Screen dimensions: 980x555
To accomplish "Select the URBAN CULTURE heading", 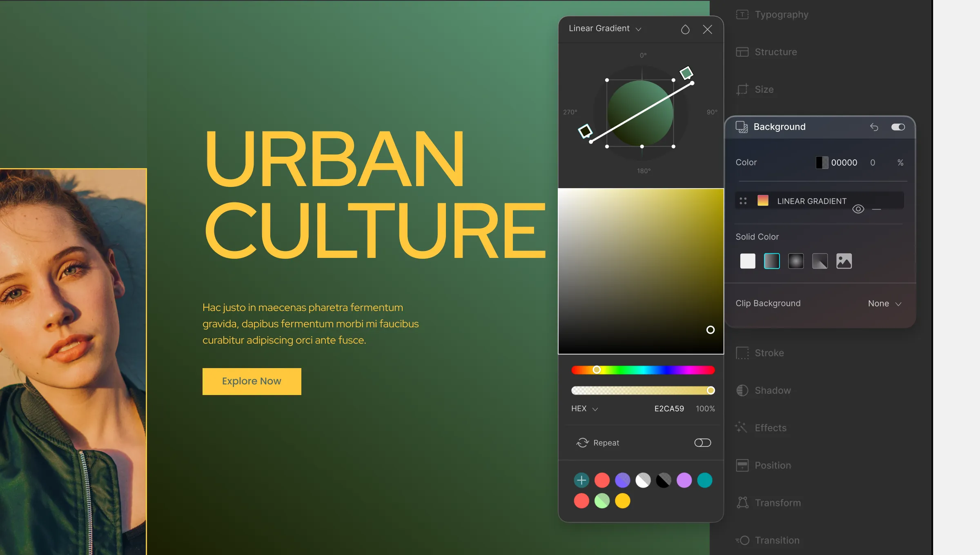I will coord(375,194).
